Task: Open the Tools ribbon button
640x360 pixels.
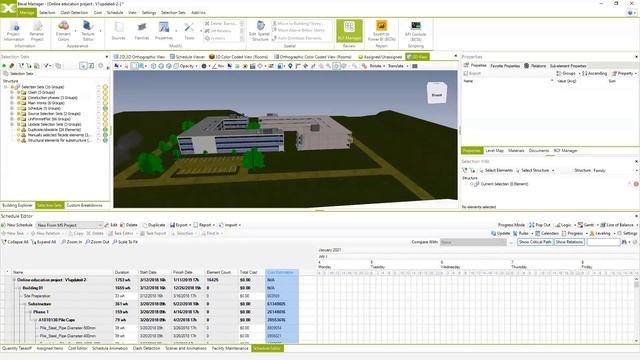Action: [189, 31]
